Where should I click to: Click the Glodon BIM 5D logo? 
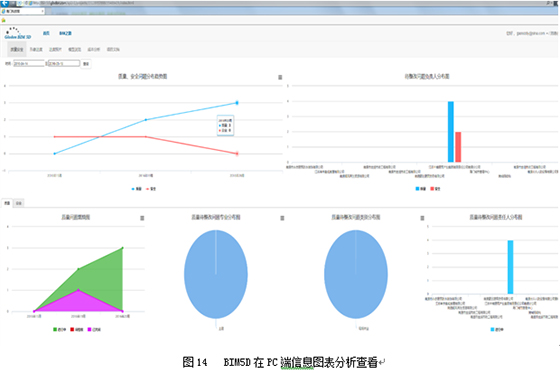click(17, 33)
